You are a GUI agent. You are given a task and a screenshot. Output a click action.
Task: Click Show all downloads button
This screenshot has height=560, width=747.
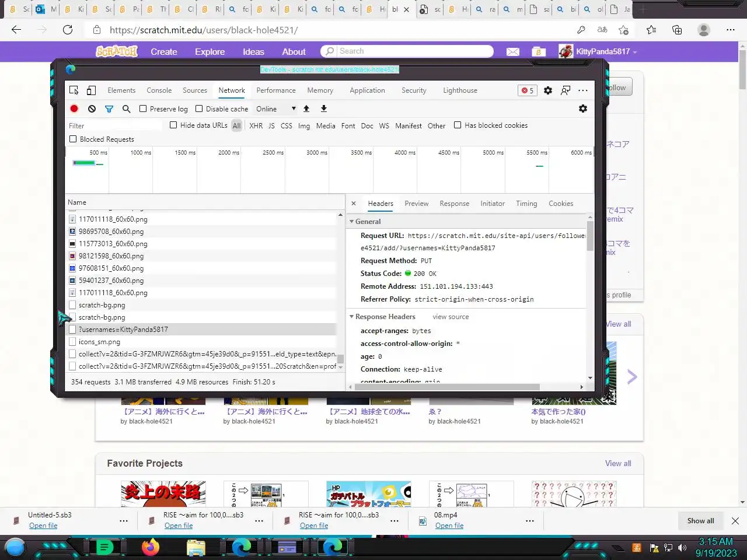tap(700, 521)
